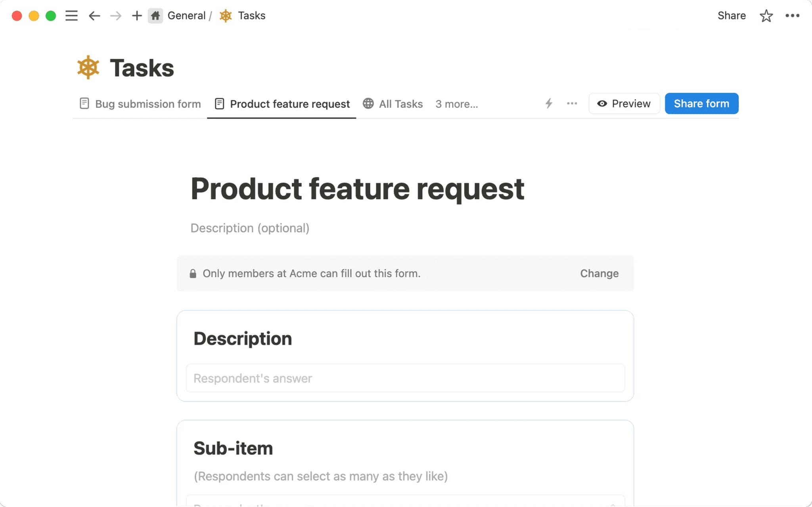Click the lock icon on the members notice
Viewport: 812px width, 507px height.
193,273
